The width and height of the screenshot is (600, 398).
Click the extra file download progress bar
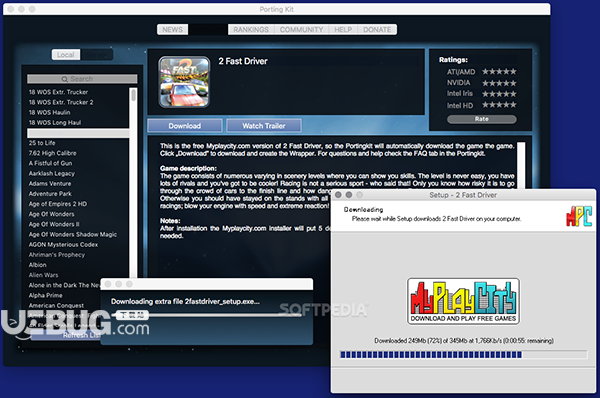207,315
